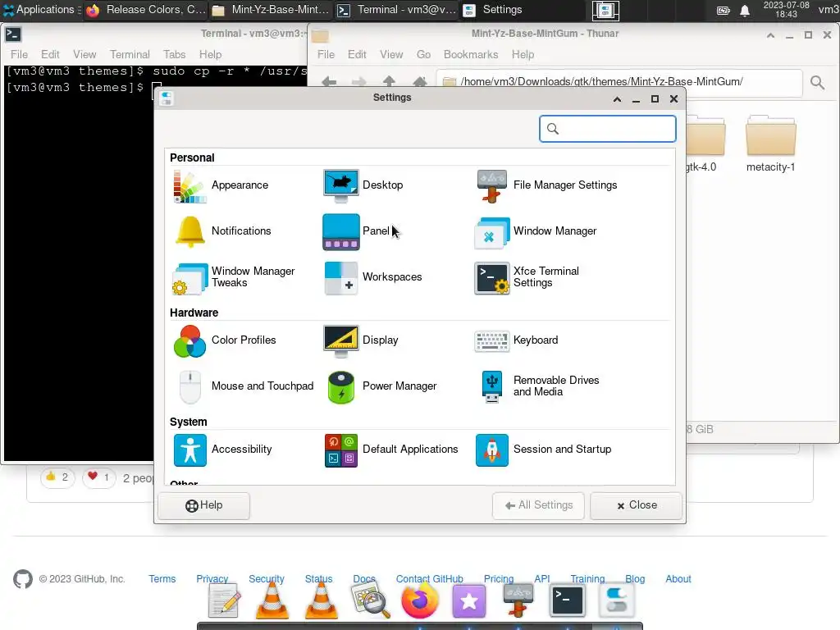Image resolution: width=840 pixels, height=630 pixels.
Task: Switch to Firefox Release Colors taskbar item
Action: tap(146, 10)
